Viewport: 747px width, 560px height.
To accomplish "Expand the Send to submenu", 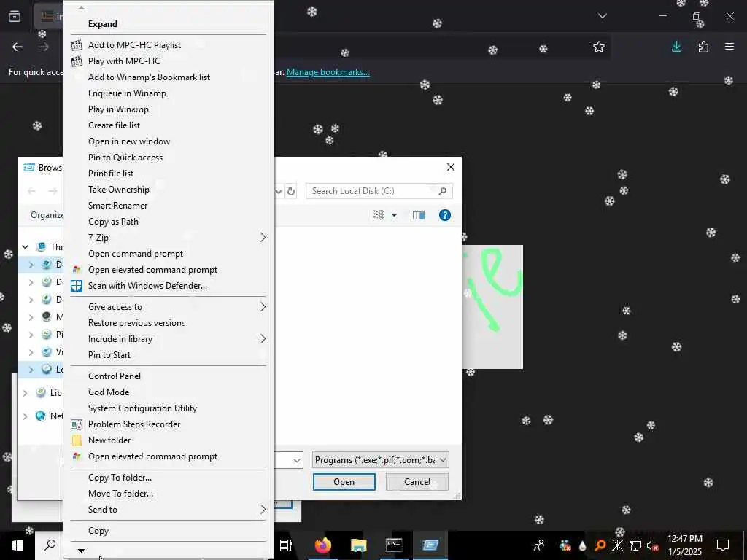I will pos(169,510).
